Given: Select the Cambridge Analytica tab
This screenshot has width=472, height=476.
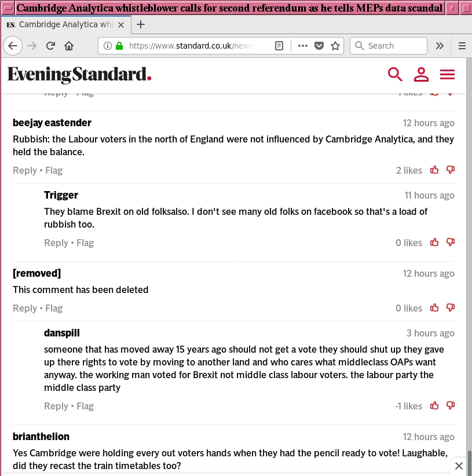Looking at the screenshot, I should point(65,24).
